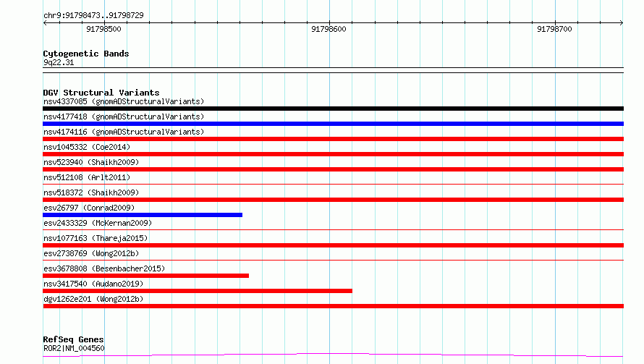Screen dimensions: 644x364
Task: Click the nsv4177418 variant label
Action: pyautogui.click(x=124, y=117)
